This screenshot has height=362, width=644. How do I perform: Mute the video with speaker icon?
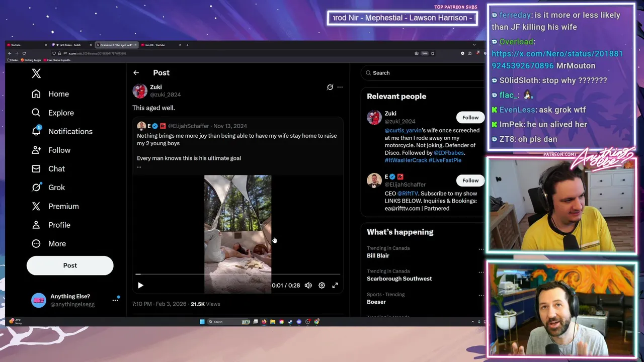tap(308, 286)
